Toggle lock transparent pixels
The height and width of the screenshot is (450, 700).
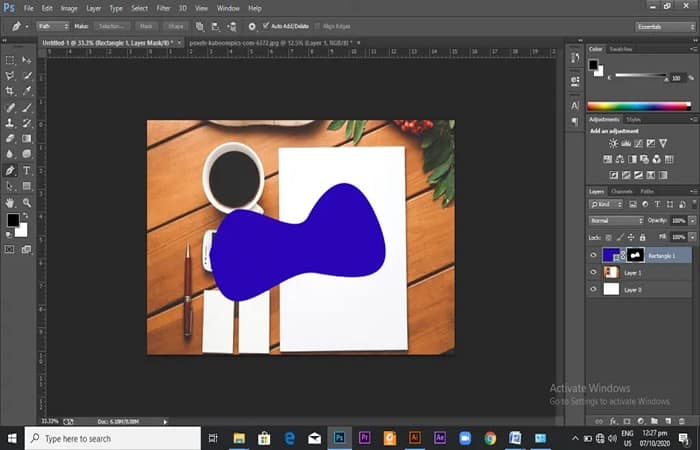click(608, 238)
